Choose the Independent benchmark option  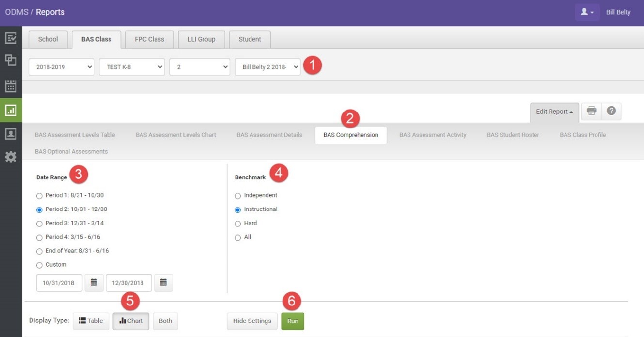click(237, 196)
